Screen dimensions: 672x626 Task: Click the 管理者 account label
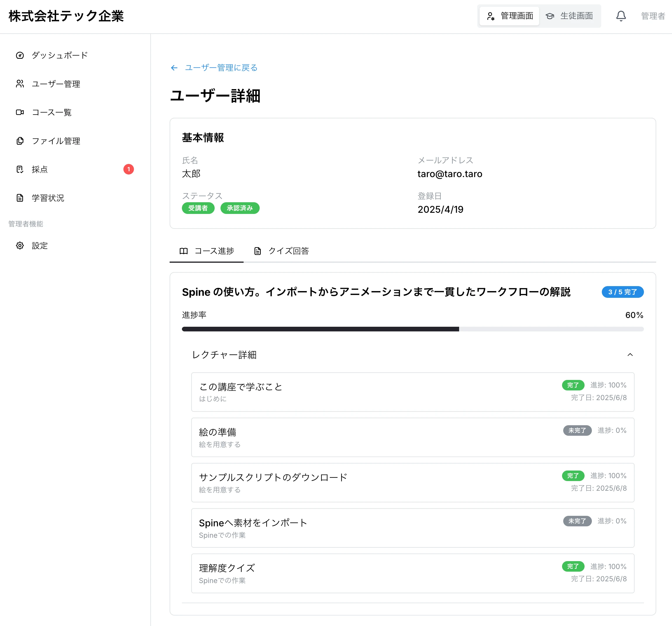point(653,16)
